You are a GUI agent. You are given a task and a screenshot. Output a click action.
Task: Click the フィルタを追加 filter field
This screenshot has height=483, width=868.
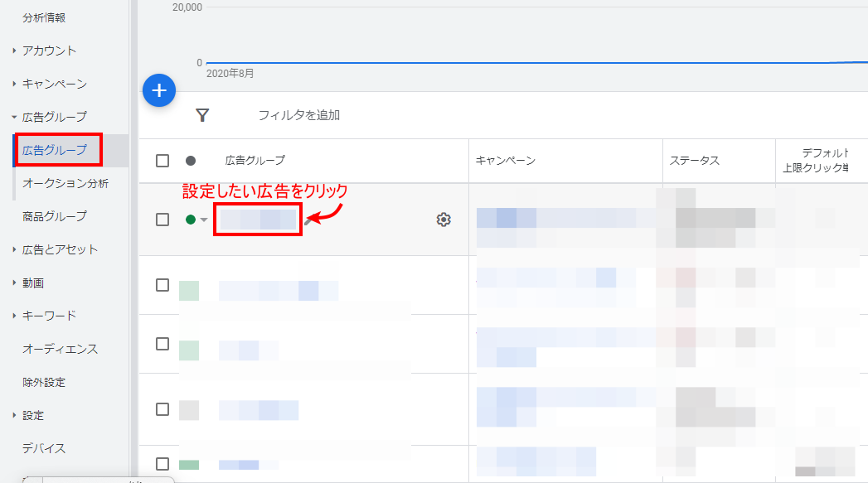(298, 115)
